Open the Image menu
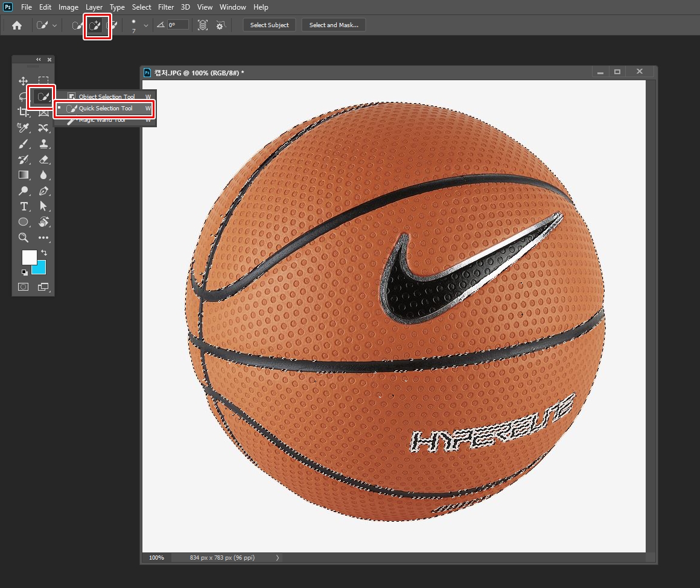 [68, 7]
